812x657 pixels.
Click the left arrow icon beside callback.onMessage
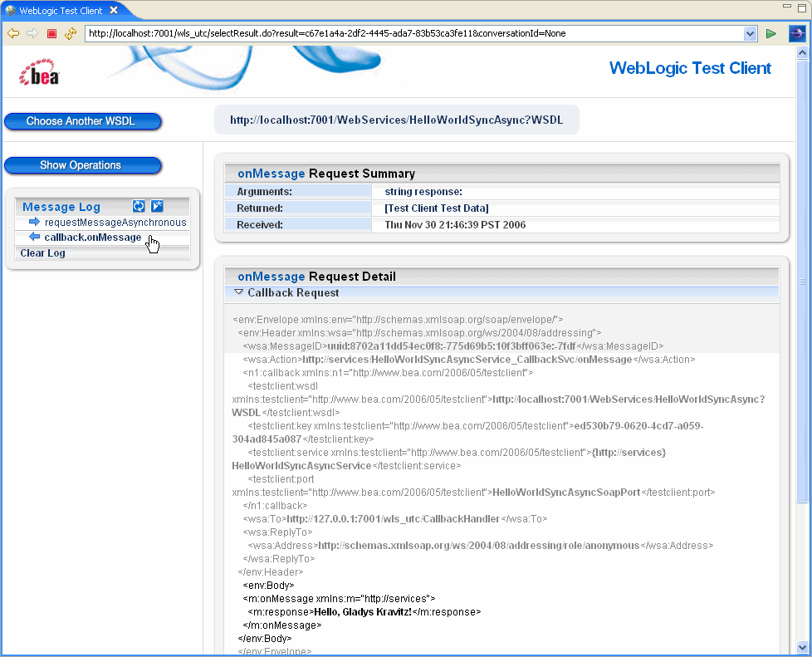pyautogui.click(x=34, y=237)
